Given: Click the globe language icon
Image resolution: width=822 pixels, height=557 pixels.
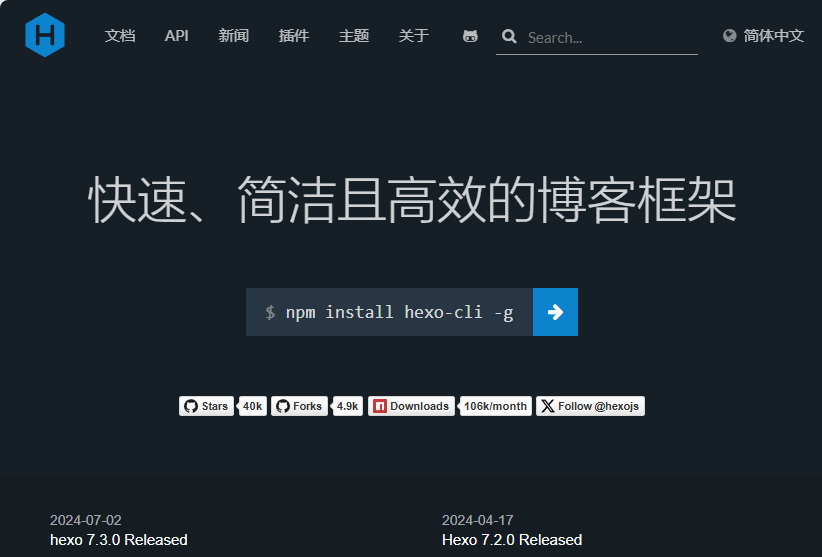Looking at the screenshot, I should [x=729, y=36].
